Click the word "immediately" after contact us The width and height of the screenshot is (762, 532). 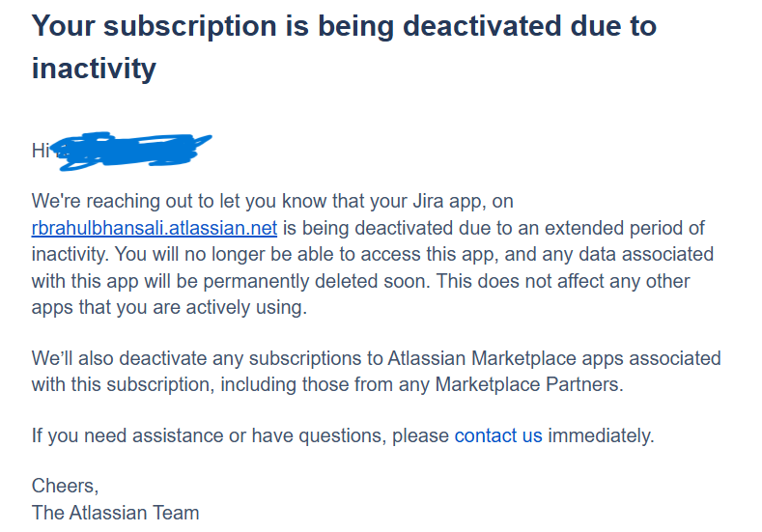[x=600, y=435]
